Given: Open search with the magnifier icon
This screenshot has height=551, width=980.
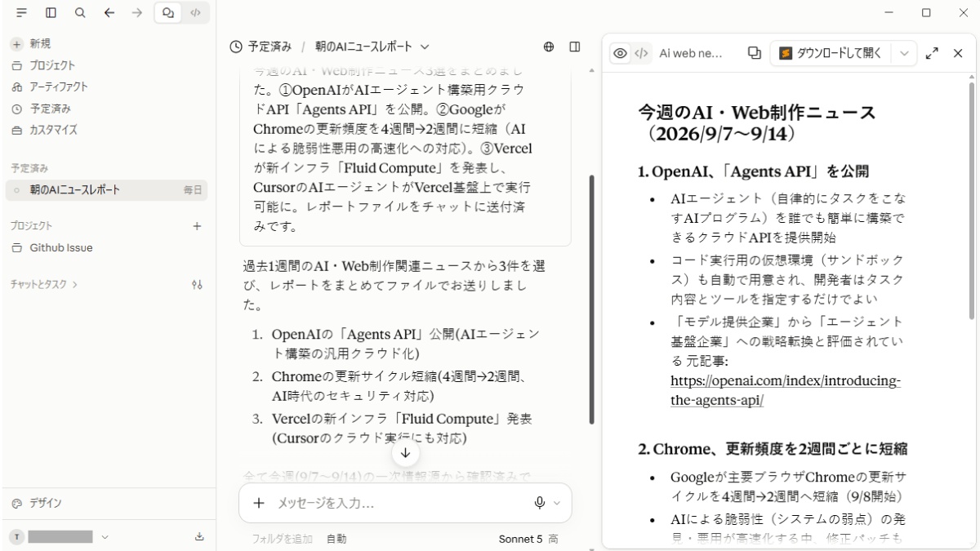Looking at the screenshot, I should pyautogui.click(x=79, y=12).
